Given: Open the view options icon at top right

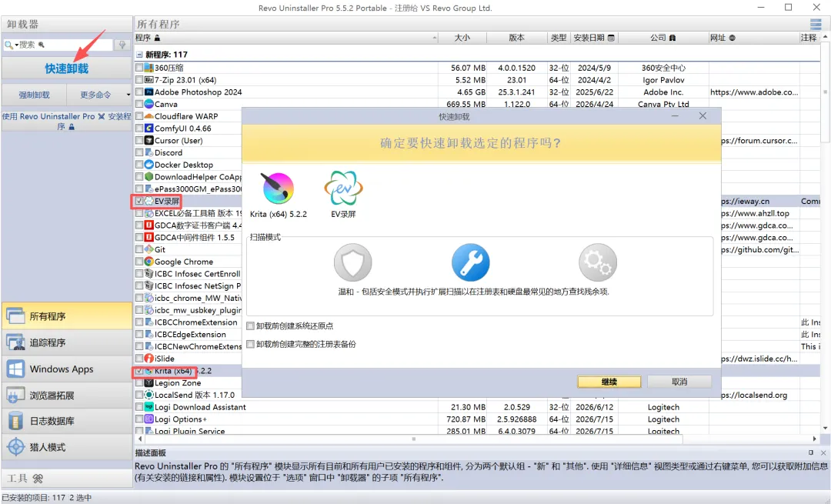Looking at the screenshot, I should [x=816, y=24].
